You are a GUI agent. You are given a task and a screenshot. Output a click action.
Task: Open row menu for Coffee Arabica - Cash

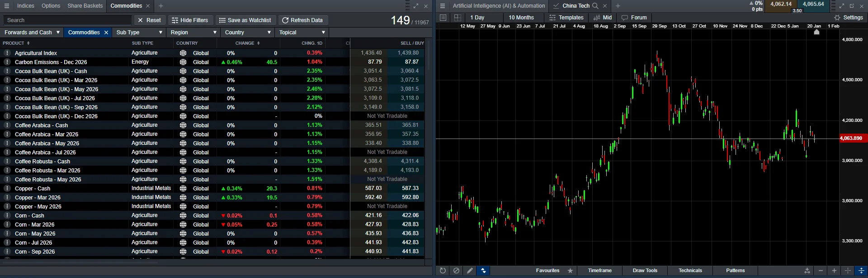(7, 125)
